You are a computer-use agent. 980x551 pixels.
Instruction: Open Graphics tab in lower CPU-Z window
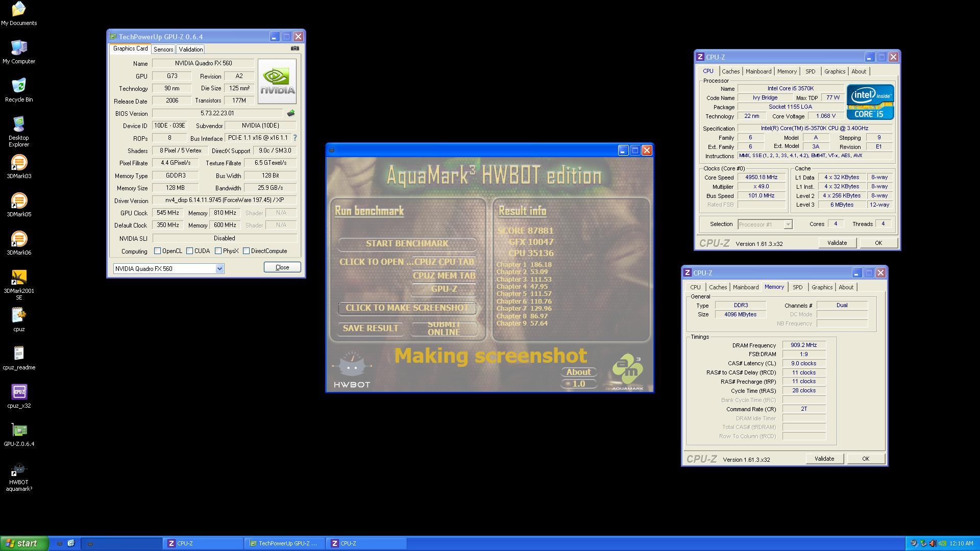click(822, 287)
